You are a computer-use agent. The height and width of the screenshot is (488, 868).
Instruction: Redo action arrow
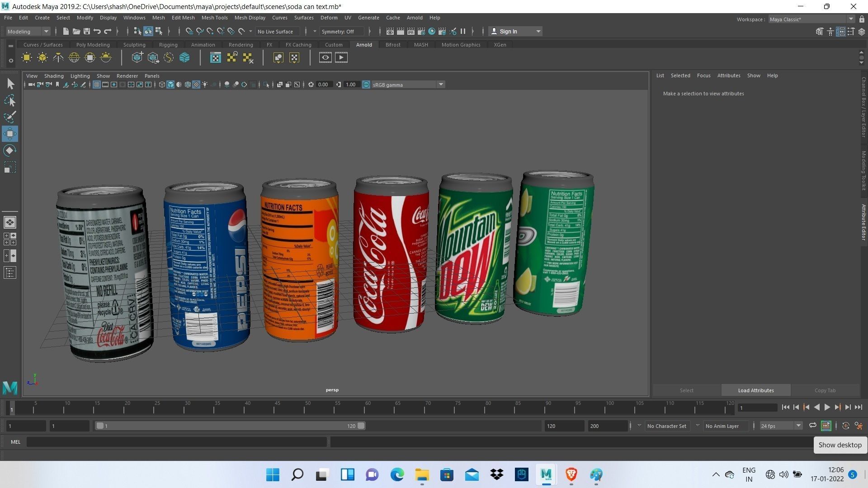tap(108, 31)
